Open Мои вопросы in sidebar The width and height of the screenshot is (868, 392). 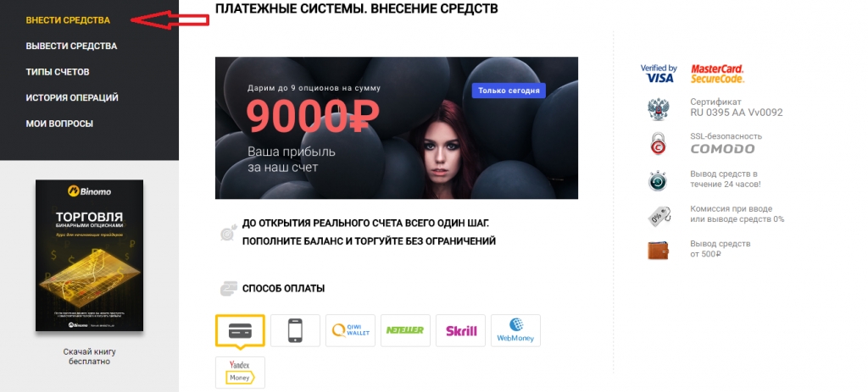click(x=59, y=124)
